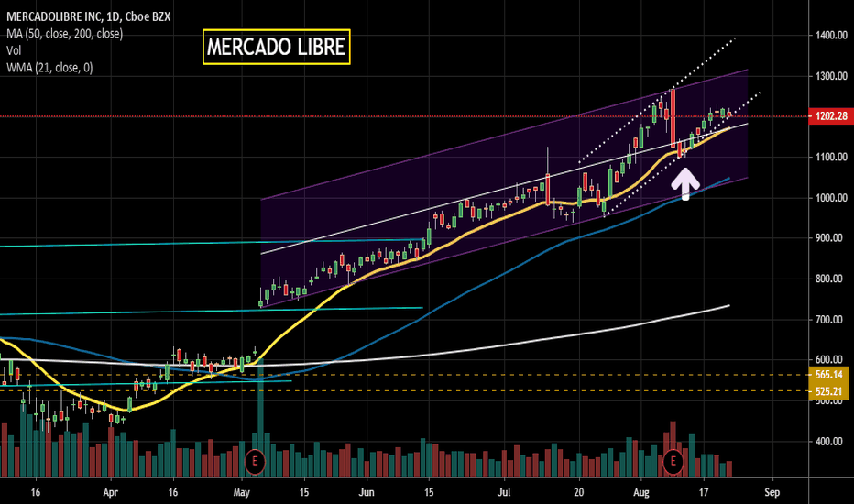Click the 565.14 price level label
This screenshot has height=504, width=854.
point(831,374)
